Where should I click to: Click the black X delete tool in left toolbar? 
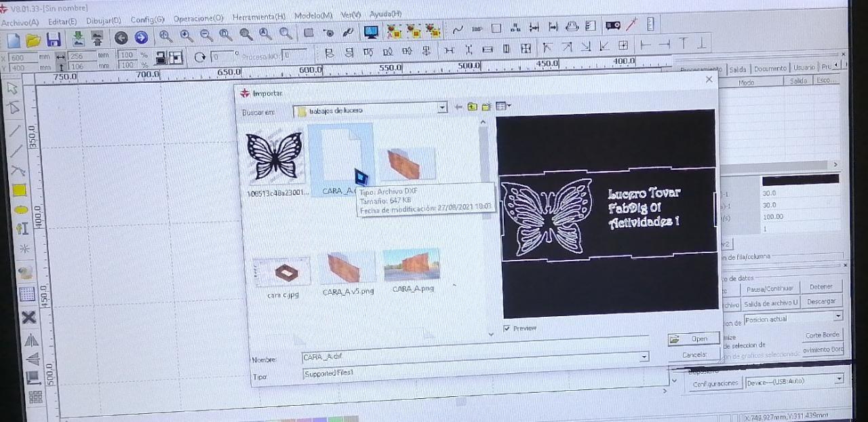pyautogui.click(x=28, y=318)
